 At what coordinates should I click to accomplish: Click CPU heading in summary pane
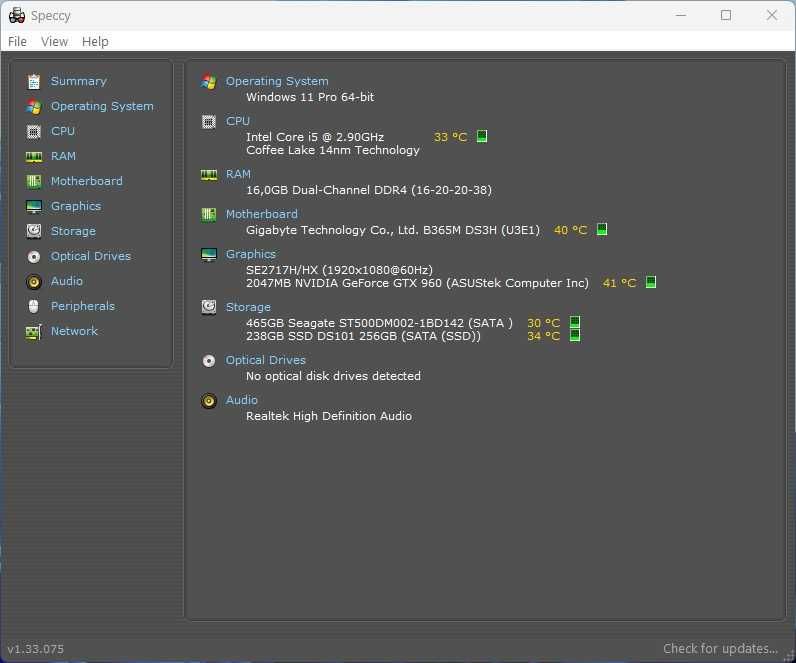pyautogui.click(x=238, y=121)
